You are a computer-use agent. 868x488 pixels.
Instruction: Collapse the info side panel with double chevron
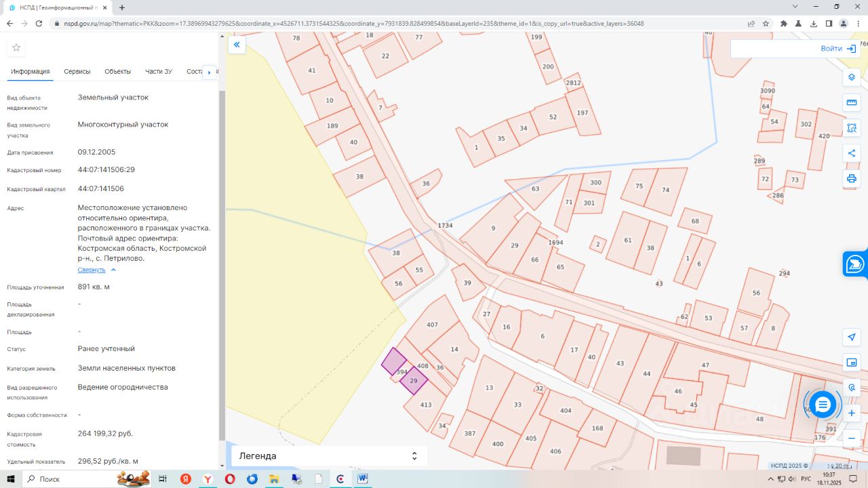[x=237, y=45]
